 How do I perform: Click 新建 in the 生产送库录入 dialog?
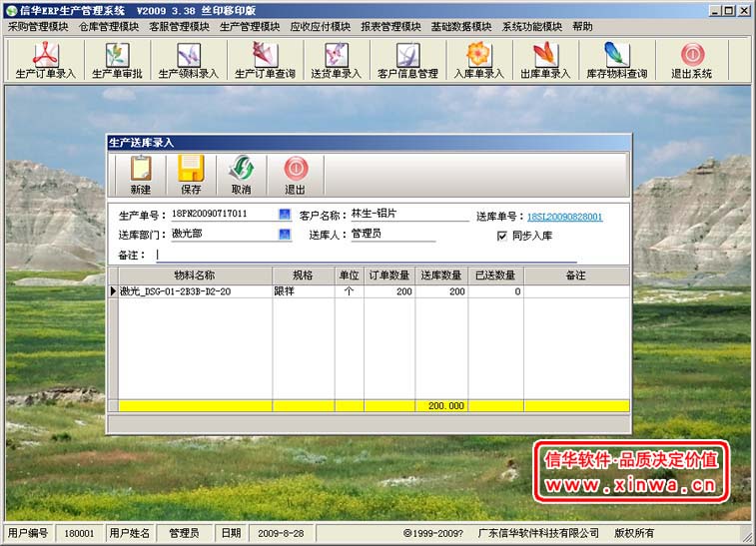coord(141,175)
